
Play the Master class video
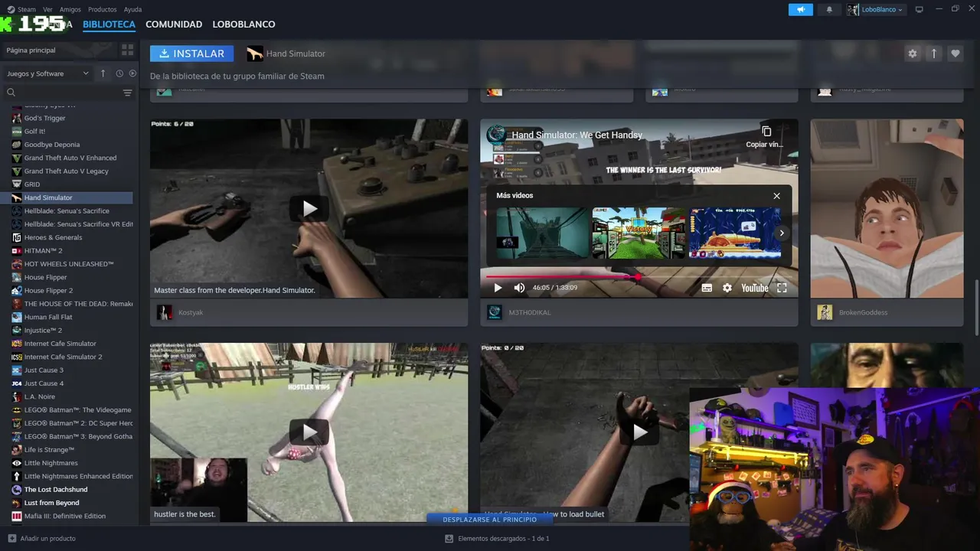pos(309,208)
